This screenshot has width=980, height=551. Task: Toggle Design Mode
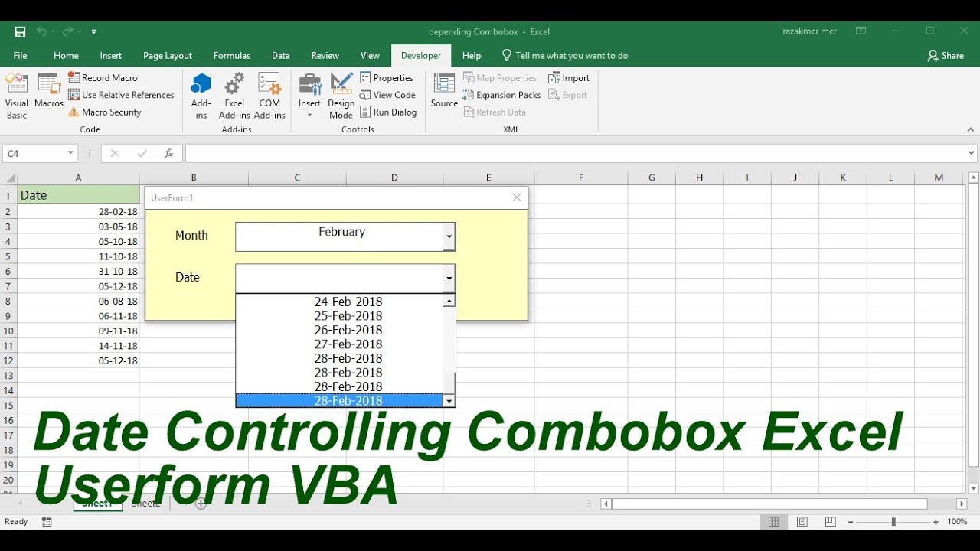click(x=341, y=96)
